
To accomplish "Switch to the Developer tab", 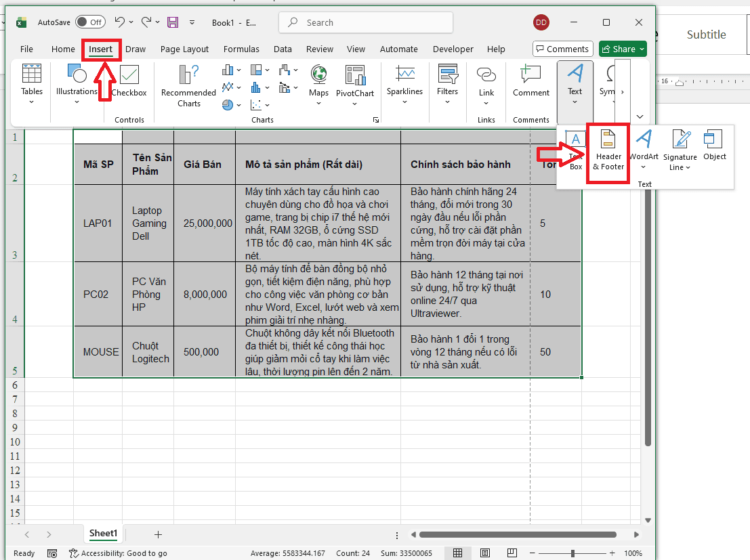I will [x=453, y=49].
